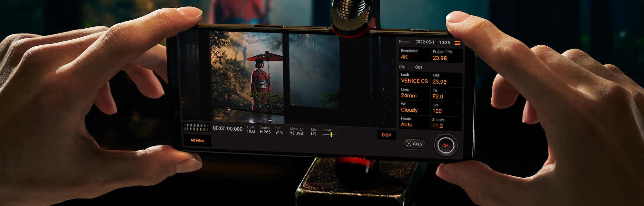This screenshot has height=206, width=644.
Task: Open the Project name 2022-05-11_10-35
Action: 432,42
